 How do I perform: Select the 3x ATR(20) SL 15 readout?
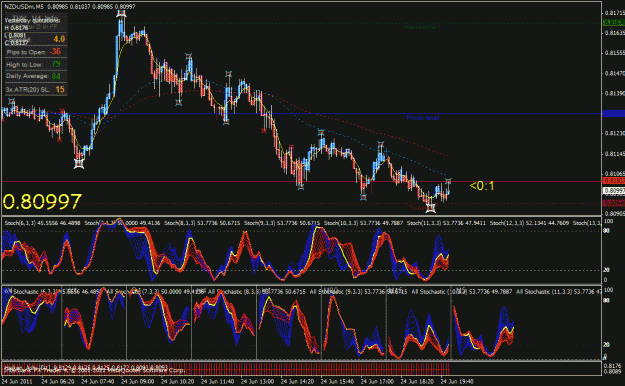coord(35,89)
